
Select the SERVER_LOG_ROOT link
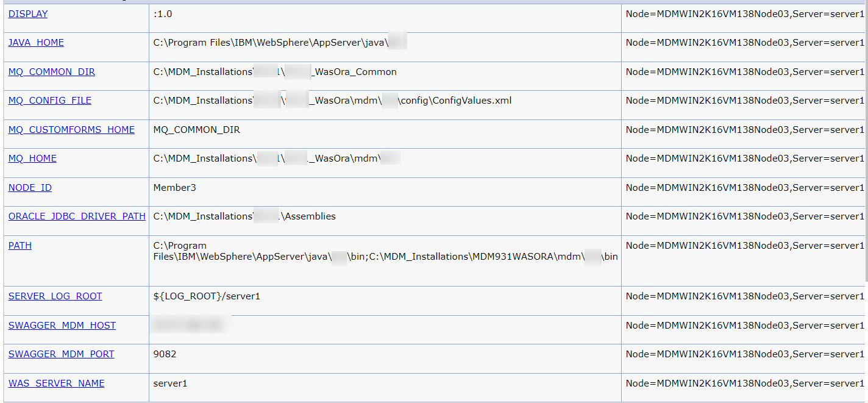point(55,296)
